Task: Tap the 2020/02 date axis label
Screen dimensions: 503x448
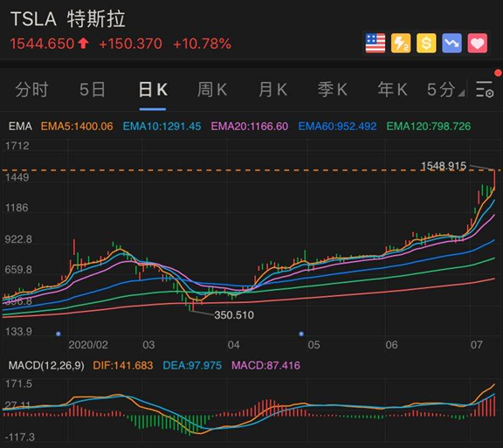Action: coord(88,345)
